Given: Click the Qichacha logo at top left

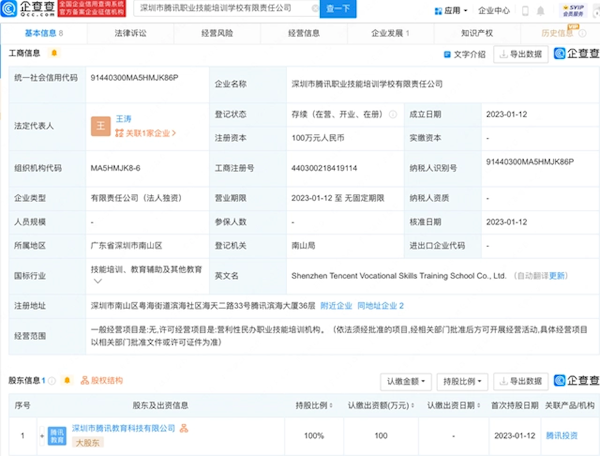Looking at the screenshot, I should 28,8.
